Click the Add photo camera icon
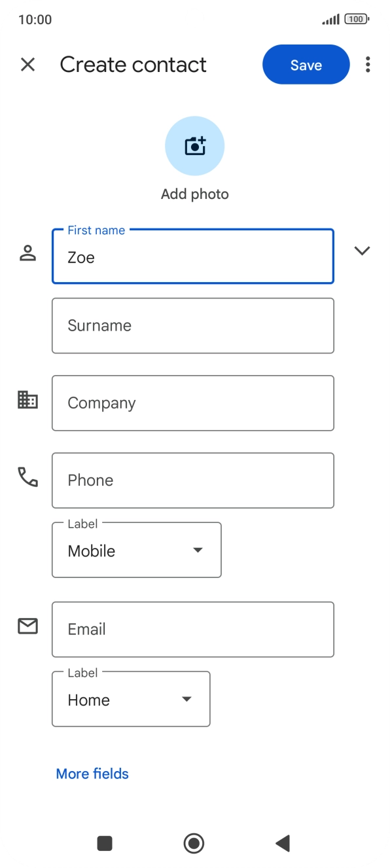Screen dimensions: 390x868 tap(194, 145)
